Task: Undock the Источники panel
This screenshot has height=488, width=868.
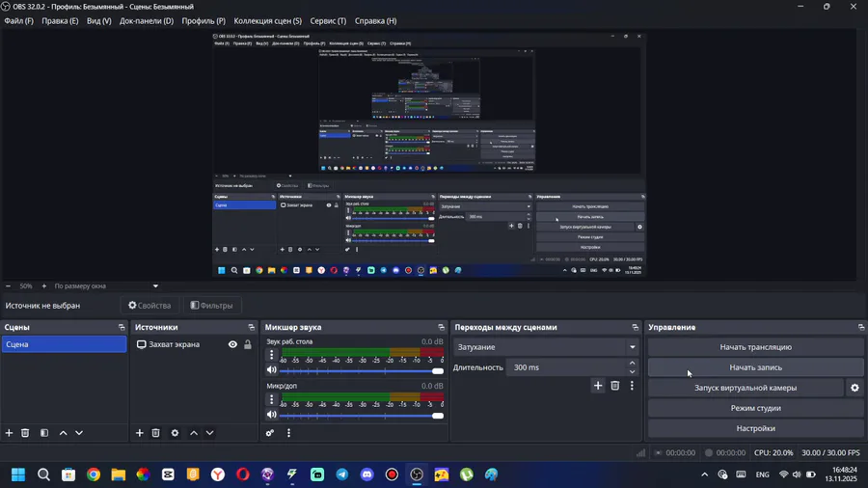Action: [x=252, y=328]
